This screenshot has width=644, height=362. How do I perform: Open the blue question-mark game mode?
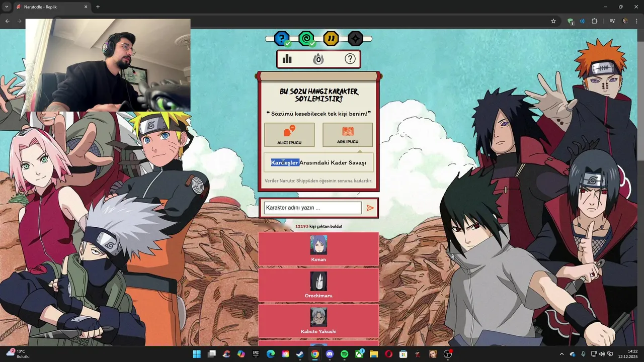coord(282,38)
